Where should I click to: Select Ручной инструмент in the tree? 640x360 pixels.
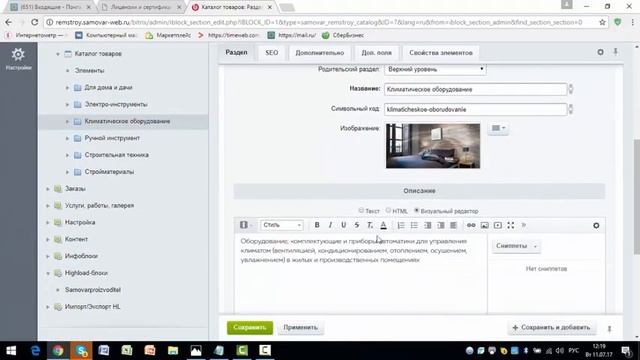112,138
